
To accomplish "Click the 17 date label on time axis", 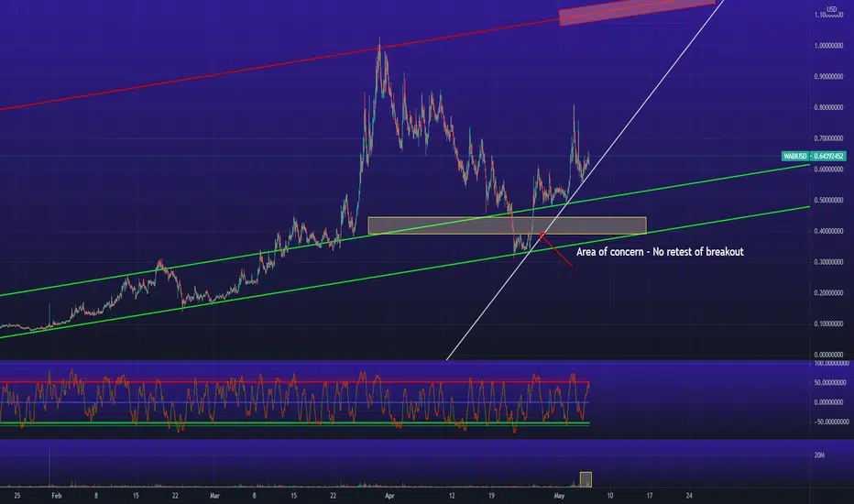I will 650,496.
